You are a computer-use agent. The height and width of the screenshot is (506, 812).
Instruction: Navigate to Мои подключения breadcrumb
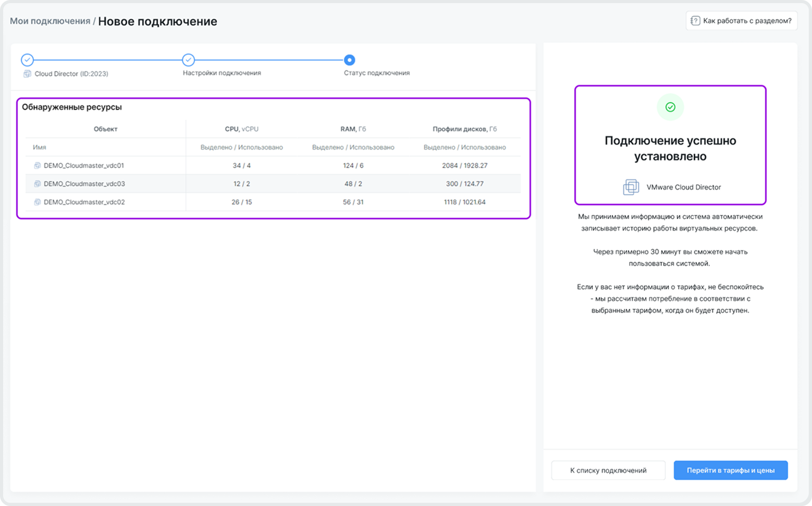pos(50,21)
